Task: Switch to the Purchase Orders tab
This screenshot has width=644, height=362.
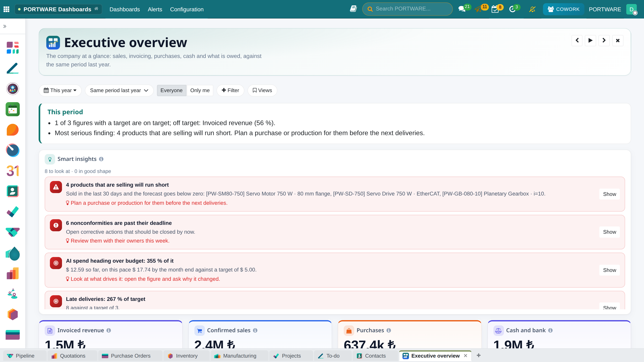Action: pyautogui.click(x=127, y=356)
